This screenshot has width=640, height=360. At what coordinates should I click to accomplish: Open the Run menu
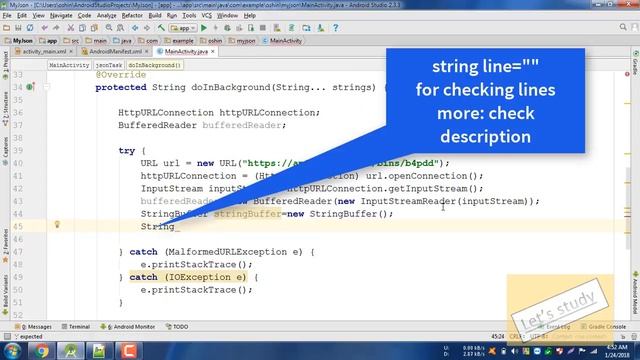coord(171,16)
